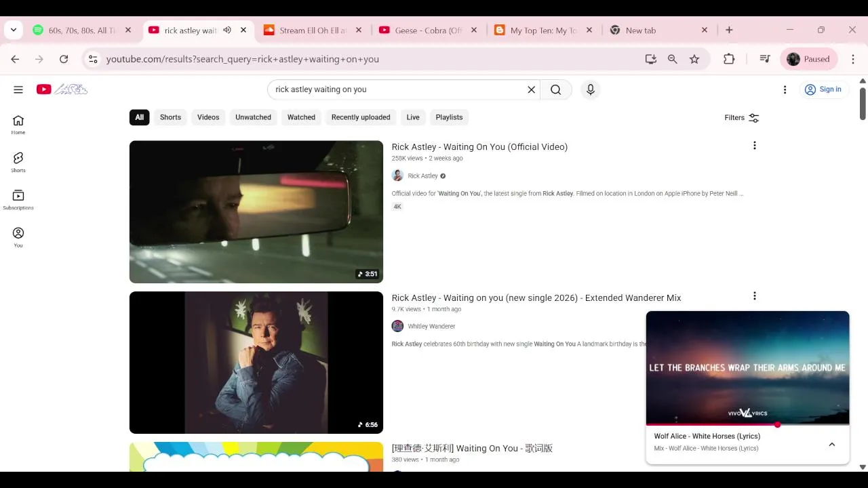The width and height of the screenshot is (868, 488).
Task: Select the Watched filter chip
Action: click(x=301, y=117)
